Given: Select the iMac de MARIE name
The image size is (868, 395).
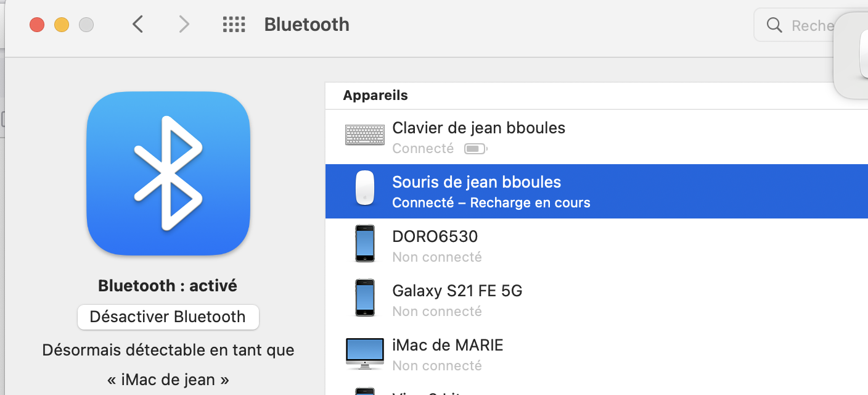Looking at the screenshot, I should click(x=448, y=345).
